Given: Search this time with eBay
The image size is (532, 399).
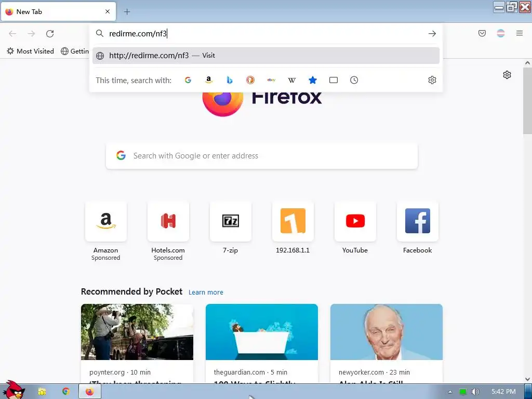Looking at the screenshot, I should coord(271,80).
